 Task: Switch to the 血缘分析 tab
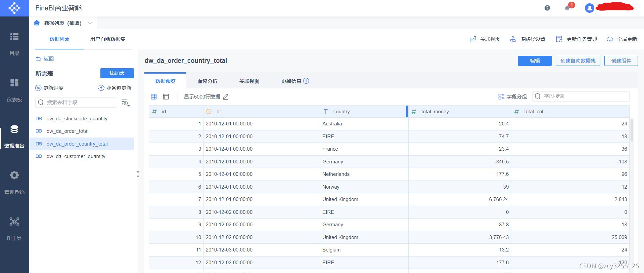208,81
